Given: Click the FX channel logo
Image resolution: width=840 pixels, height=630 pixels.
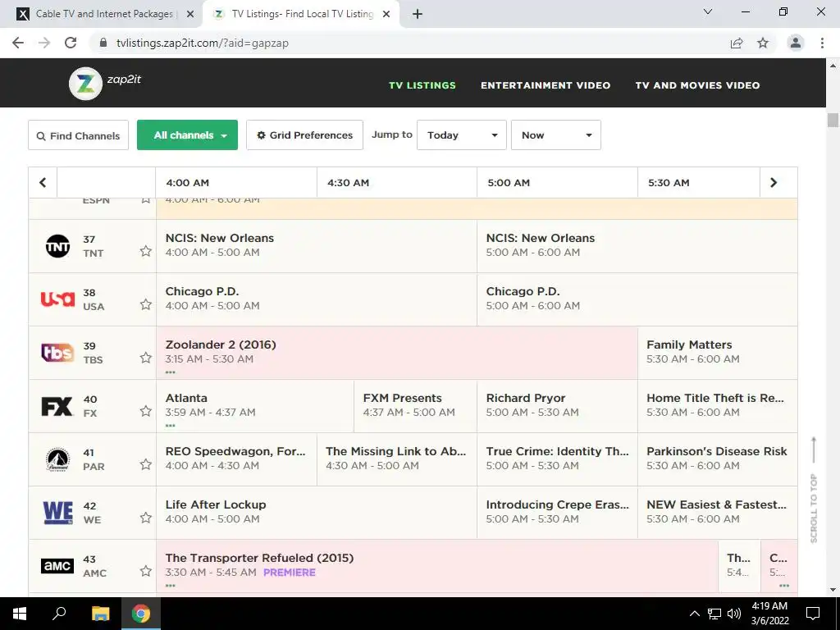Looking at the screenshot, I should (57, 406).
